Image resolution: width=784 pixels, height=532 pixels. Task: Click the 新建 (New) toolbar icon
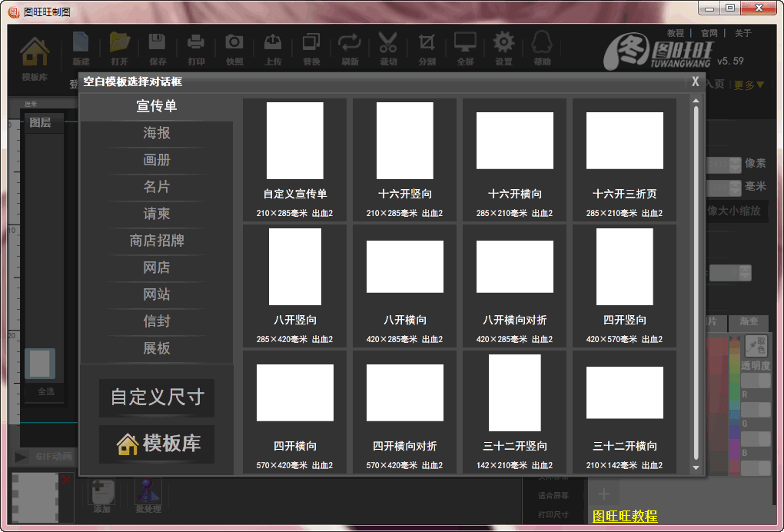coord(81,46)
